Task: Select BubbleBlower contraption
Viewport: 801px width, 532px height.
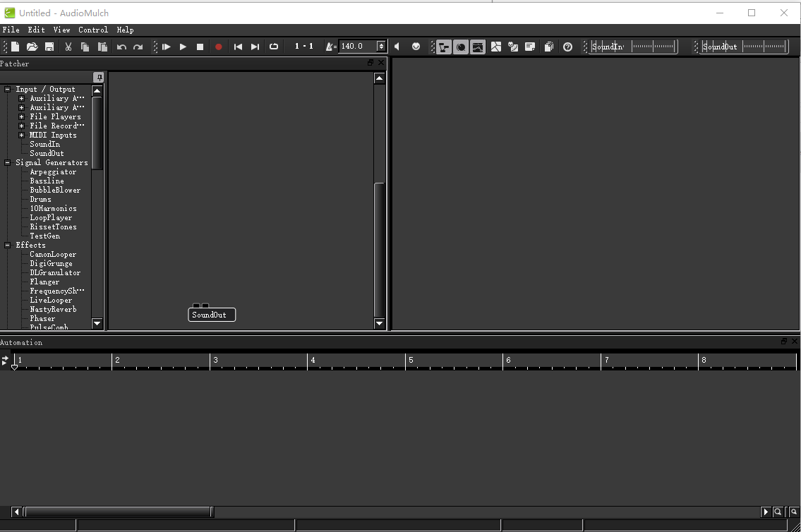Action: tap(55, 190)
